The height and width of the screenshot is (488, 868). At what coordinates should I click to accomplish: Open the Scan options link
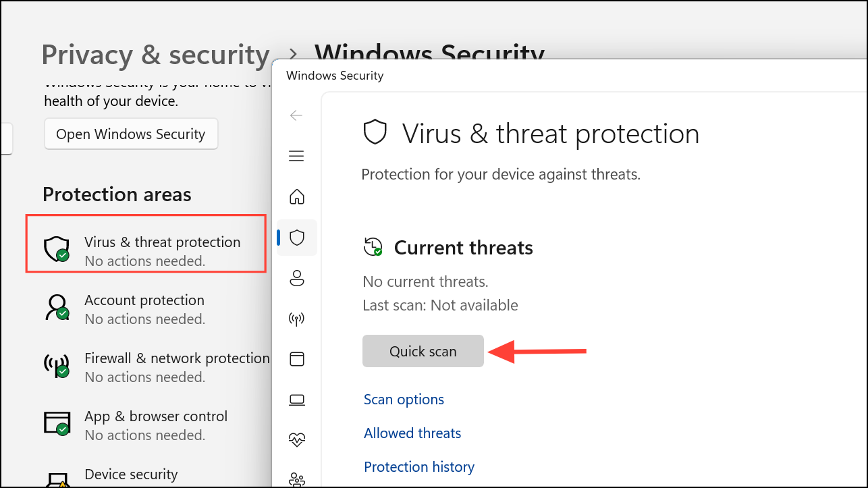(404, 400)
